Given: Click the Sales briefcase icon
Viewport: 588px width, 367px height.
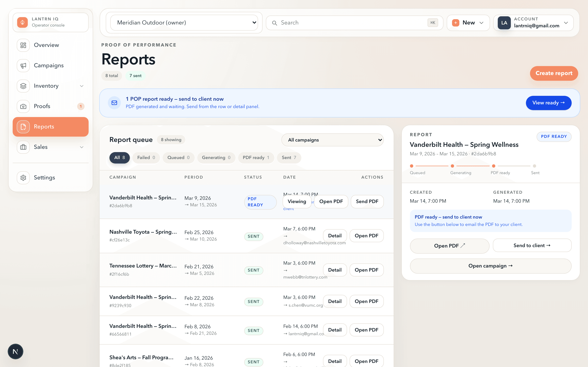Looking at the screenshot, I should click(x=23, y=147).
